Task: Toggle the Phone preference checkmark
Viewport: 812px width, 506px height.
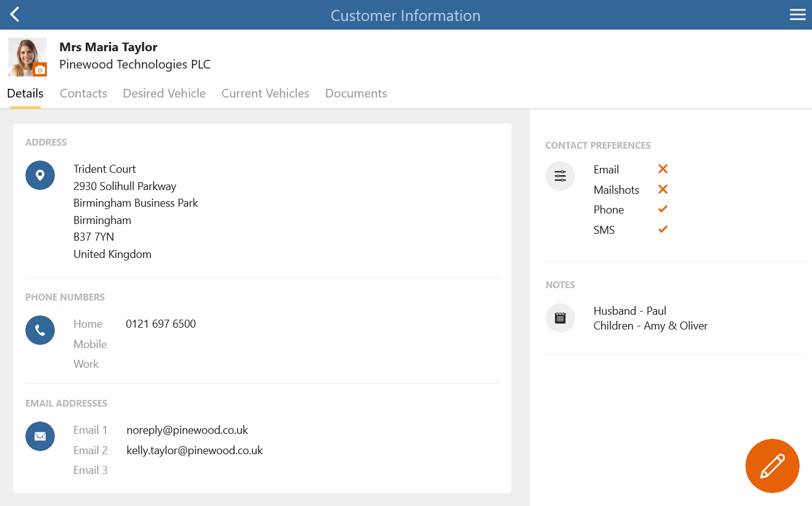Action: coord(663,209)
